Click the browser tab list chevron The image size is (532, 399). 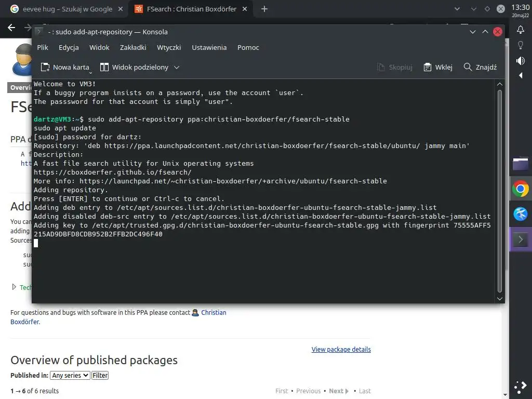click(x=457, y=9)
